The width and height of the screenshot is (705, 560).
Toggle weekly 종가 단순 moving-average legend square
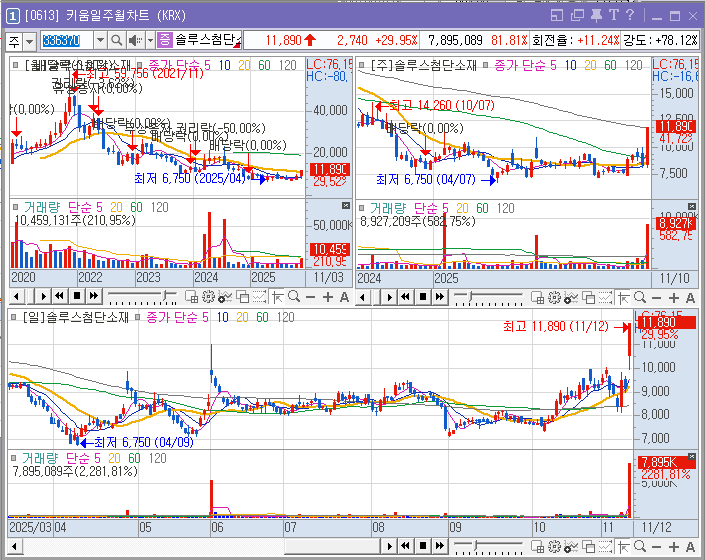coord(486,65)
